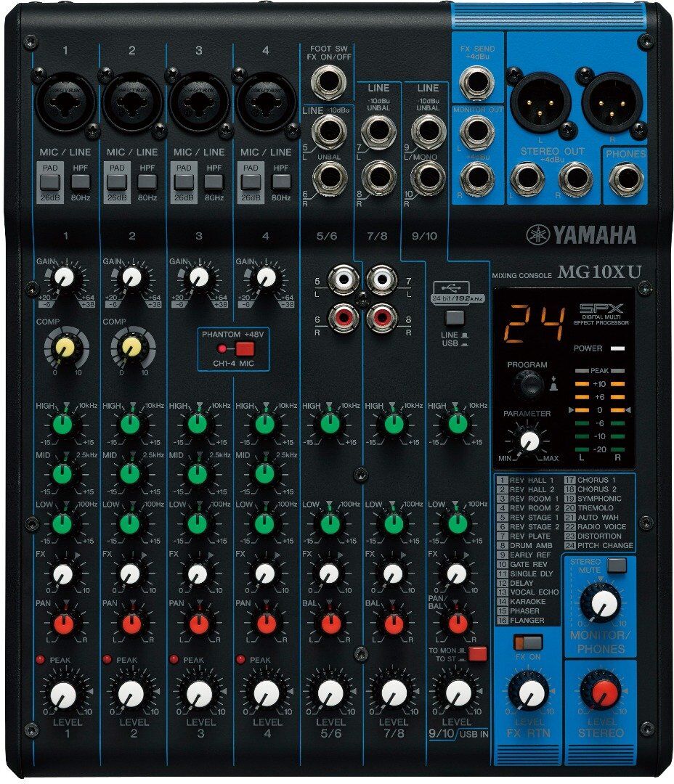Viewport: 674px width, 784px height.
Task: Toggle the channel 4 HPF 80Hz switch
Action: [x=280, y=182]
